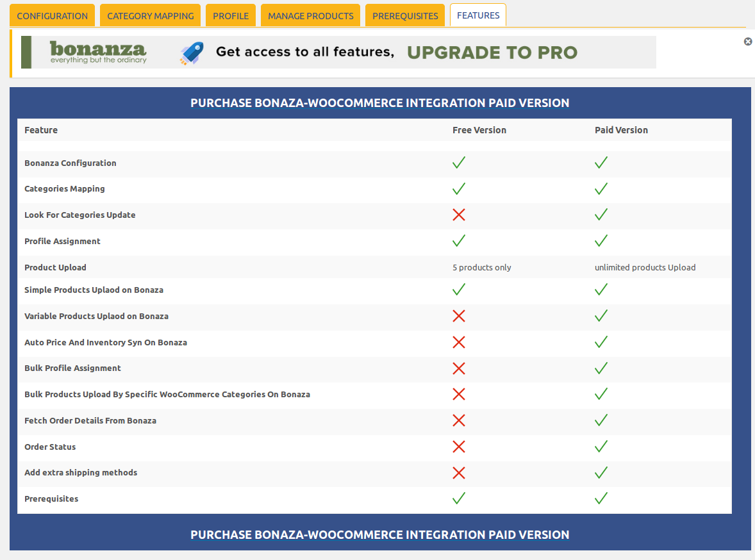Image resolution: width=755 pixels, height=560 pixels.
Task: Select Auto Price And Inventory Syn label
Action: tap(106, 342)
